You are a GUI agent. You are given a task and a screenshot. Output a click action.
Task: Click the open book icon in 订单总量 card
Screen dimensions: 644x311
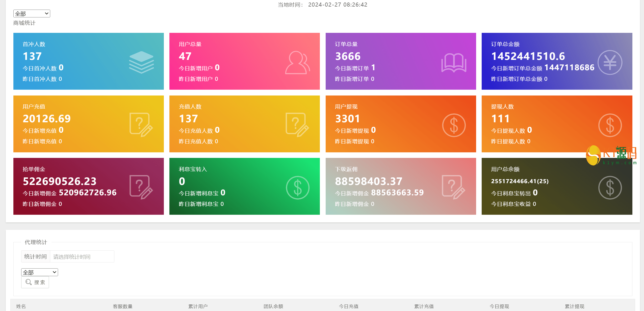454,63
